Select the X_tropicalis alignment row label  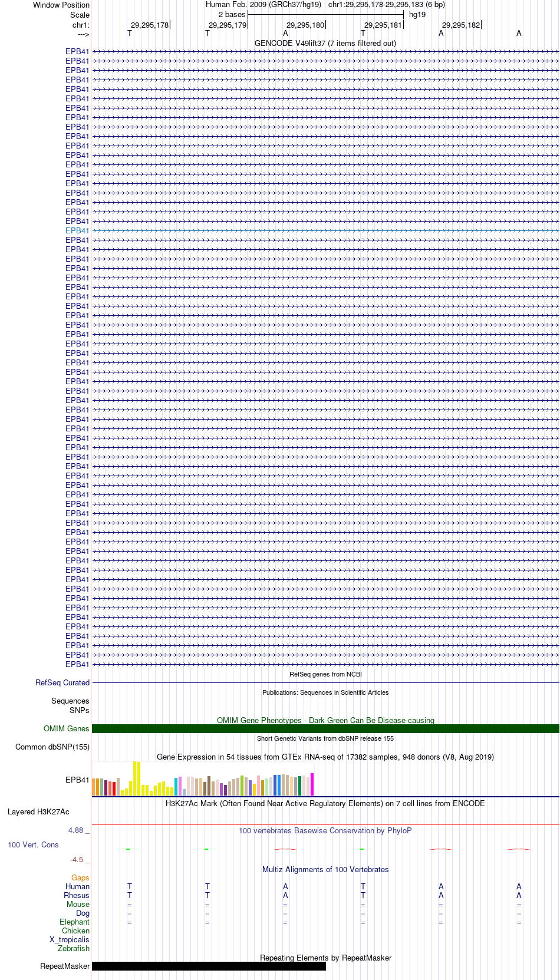pyautogui.click(x=70, y=940)
